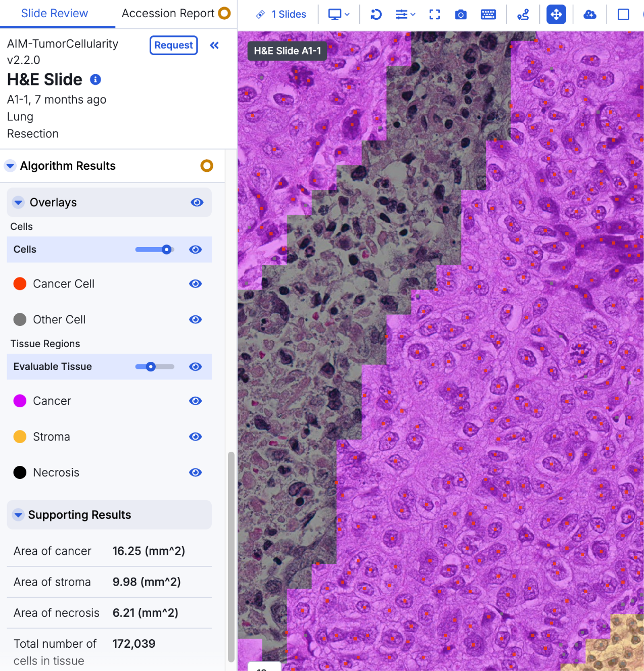The height and width of the screenshot is (671, 644).
Task: Collapse the Algorithm Results section
Action: pos(10,166)
